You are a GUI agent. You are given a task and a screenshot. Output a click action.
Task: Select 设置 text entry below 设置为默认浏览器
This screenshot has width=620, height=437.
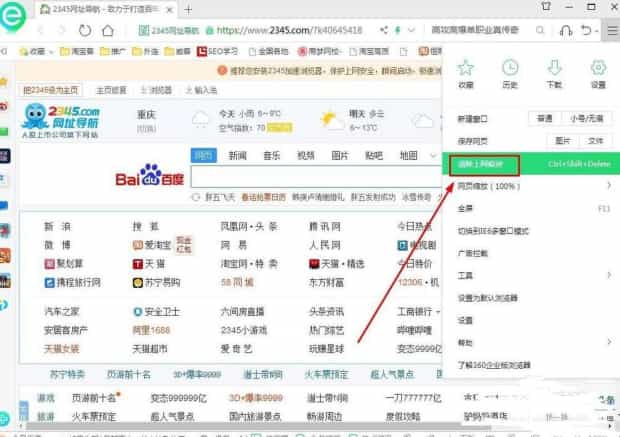[x=465, y=320]
